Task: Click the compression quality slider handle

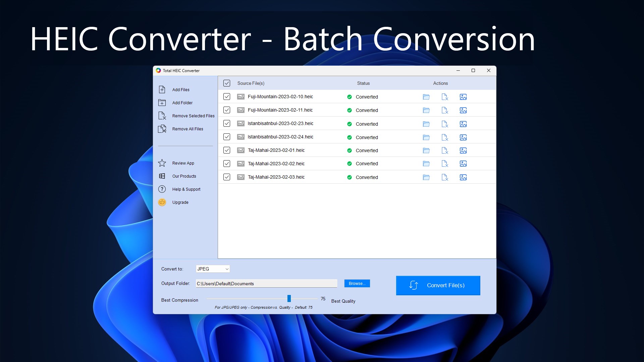Action: (x=289, y=298)
